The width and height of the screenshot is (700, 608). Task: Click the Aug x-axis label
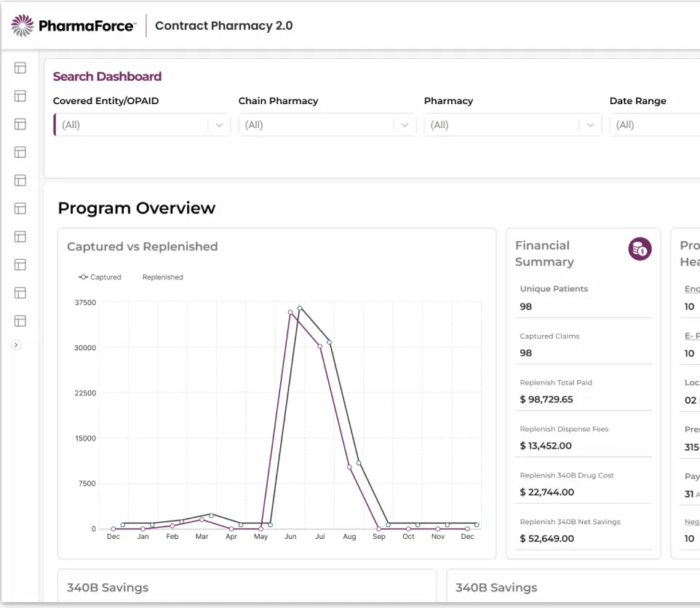[x=349, y=537]
